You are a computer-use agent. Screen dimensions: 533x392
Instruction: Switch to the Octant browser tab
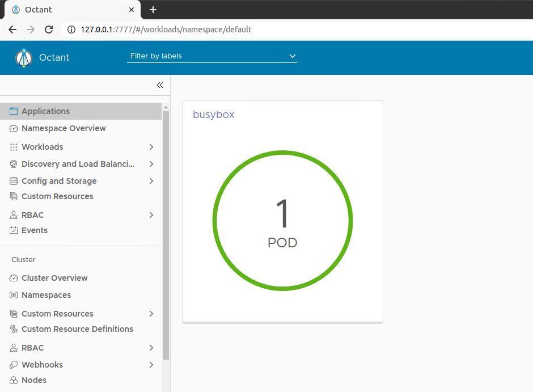tap(73, 10)
